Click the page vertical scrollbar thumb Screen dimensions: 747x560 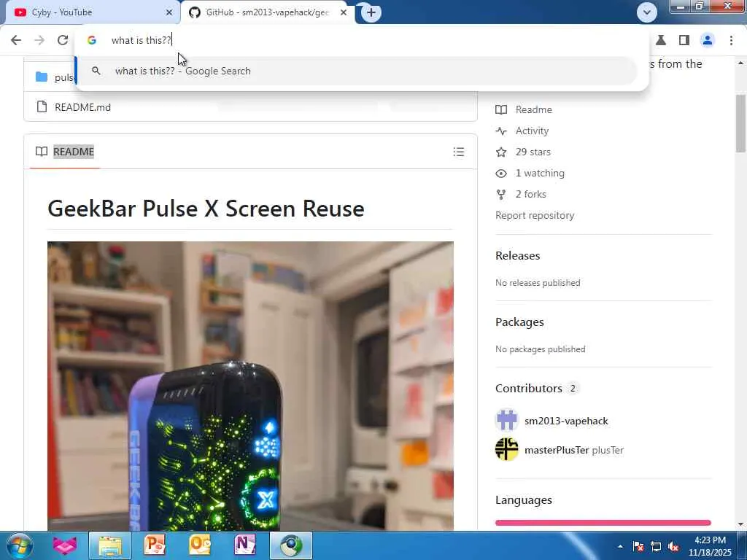[x=741, y=124]
